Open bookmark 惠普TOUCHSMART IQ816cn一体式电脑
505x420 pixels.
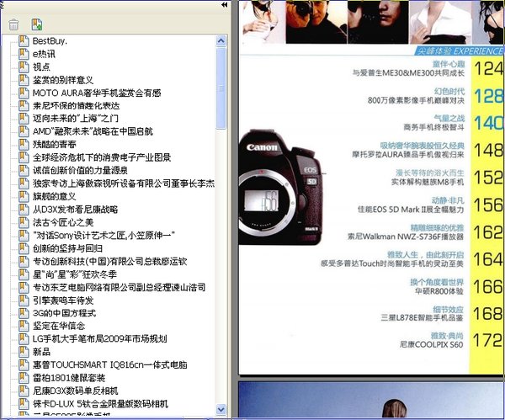pos(109,364)
